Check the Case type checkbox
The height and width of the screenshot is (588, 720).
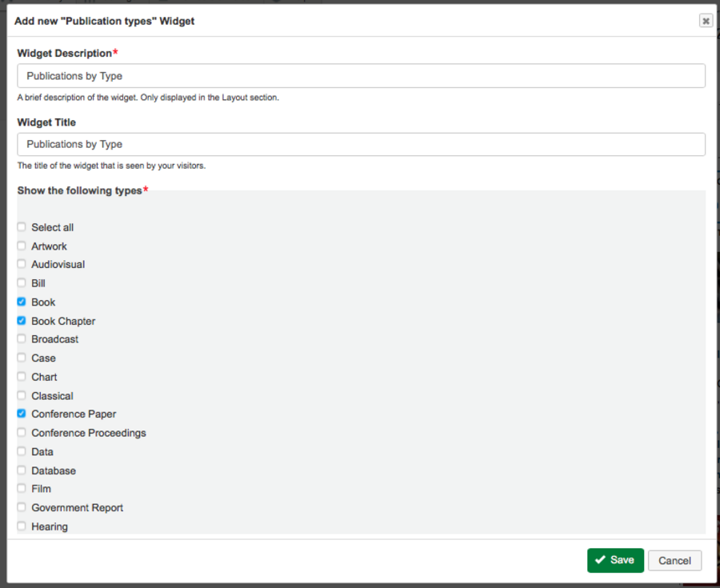pos(22,358)
